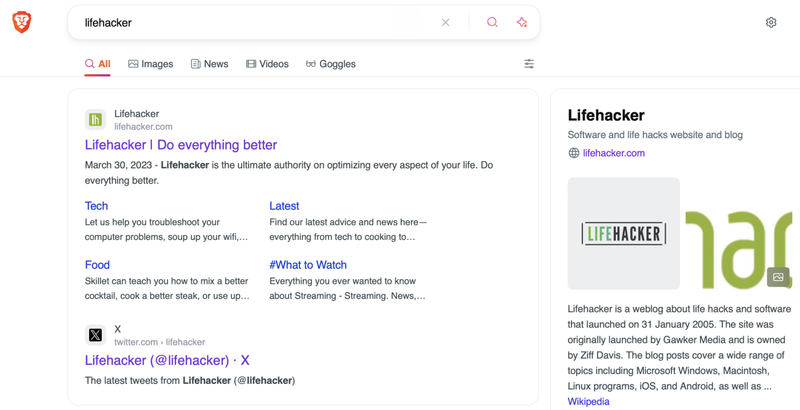Switch to the Videos tab

coord(267,64)
